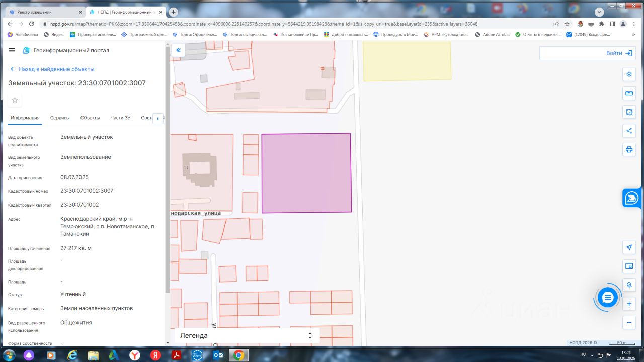Open the tab search dropdown in Chrome
The width and height of the screenshot is (644, 362).
[599, 12]
